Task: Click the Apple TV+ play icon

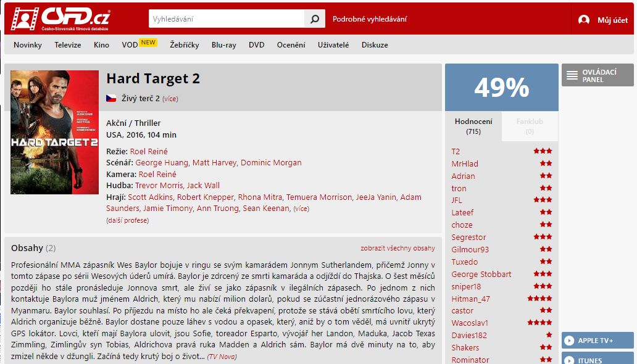Action: [569, 341]
